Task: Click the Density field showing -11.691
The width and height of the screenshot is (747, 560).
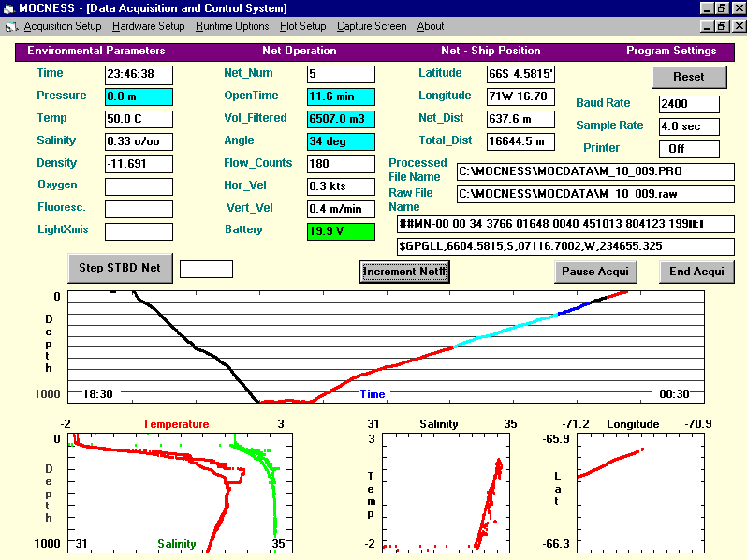Action: [139, 164]
